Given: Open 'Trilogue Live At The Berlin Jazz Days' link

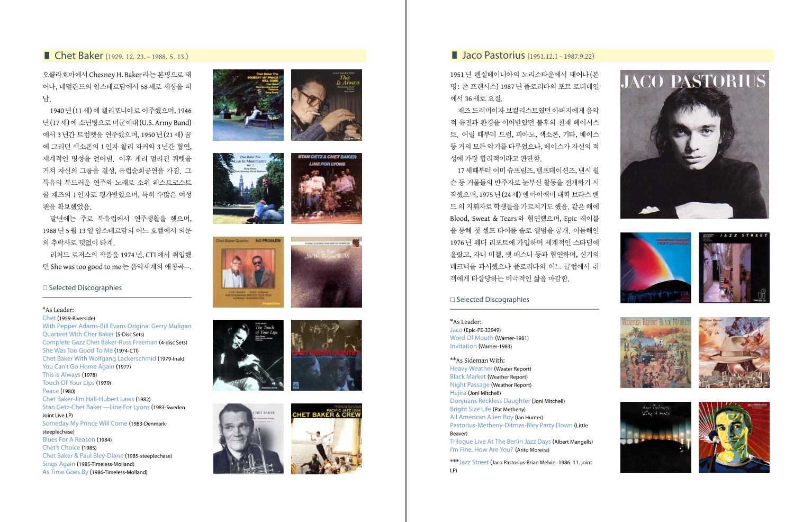Looking at the screenshot, I should (500, 442).
